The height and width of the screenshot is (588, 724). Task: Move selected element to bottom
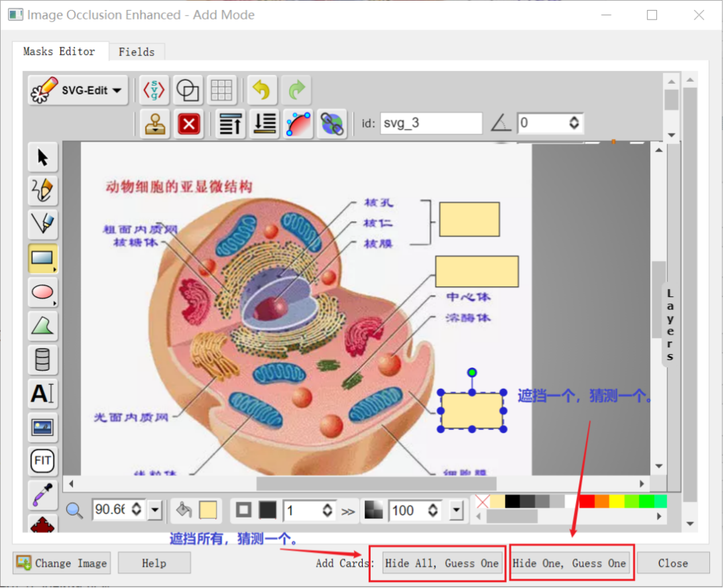pyautogui.click(x=264, y=124)
